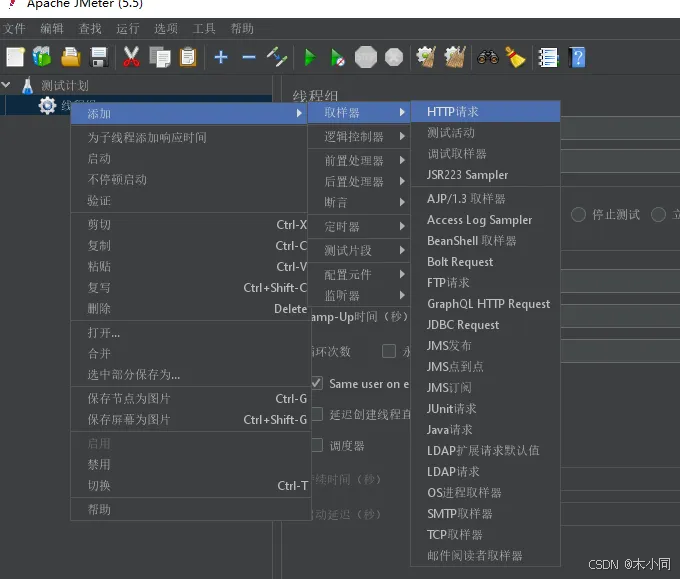The height and width of the screenshot is (579, 680).
Task: Expand the 后置处理器 submenu
Action: pyautogui.click(x=359, y=181)
